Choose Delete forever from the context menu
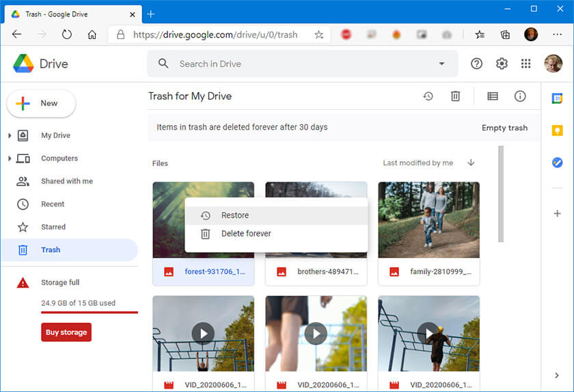 246,234
